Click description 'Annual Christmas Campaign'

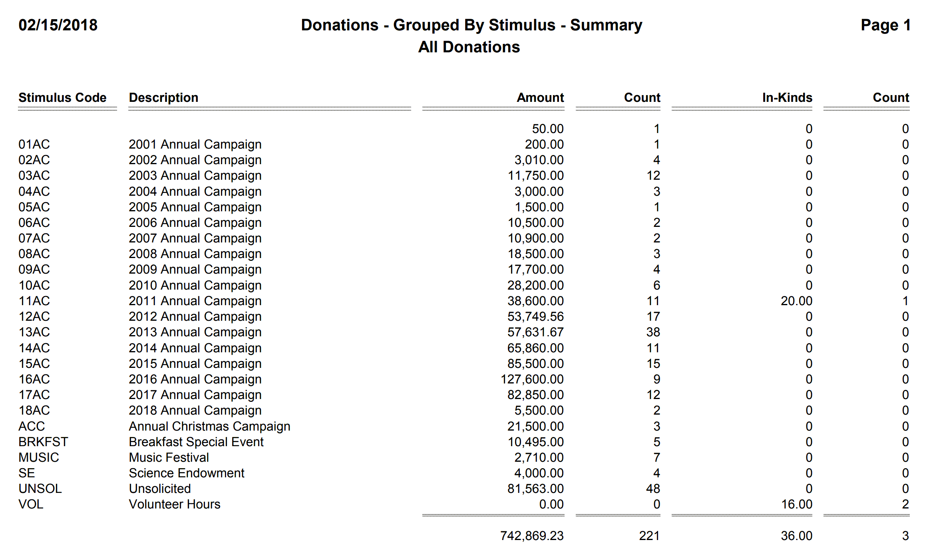[x=209, y=427]
